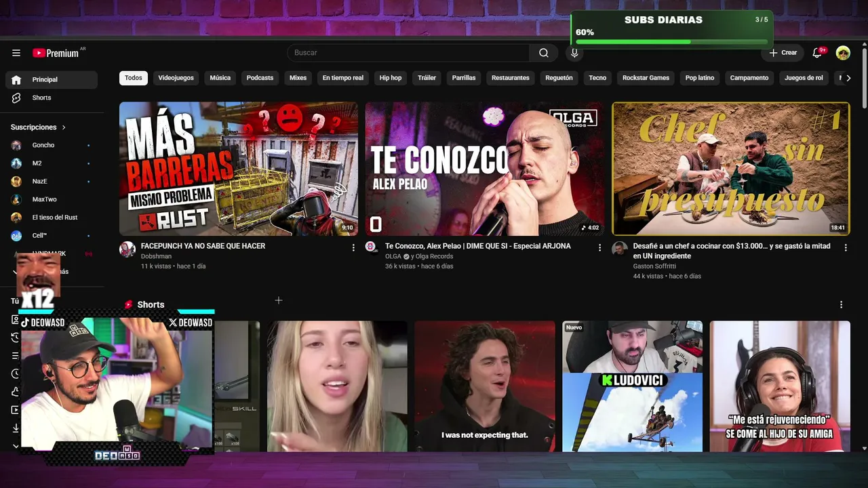Filter by the Reguetón chip

pyautogui.click(x=559, y=78)
